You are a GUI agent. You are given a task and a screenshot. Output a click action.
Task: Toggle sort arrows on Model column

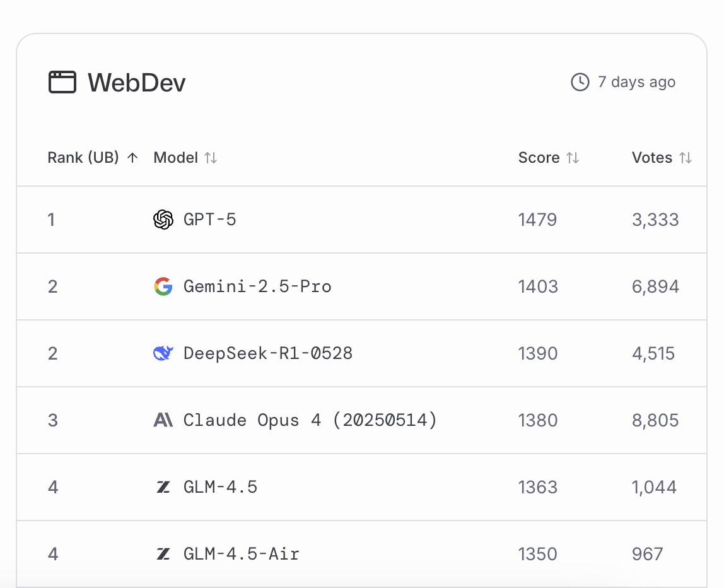coord(211,158)
